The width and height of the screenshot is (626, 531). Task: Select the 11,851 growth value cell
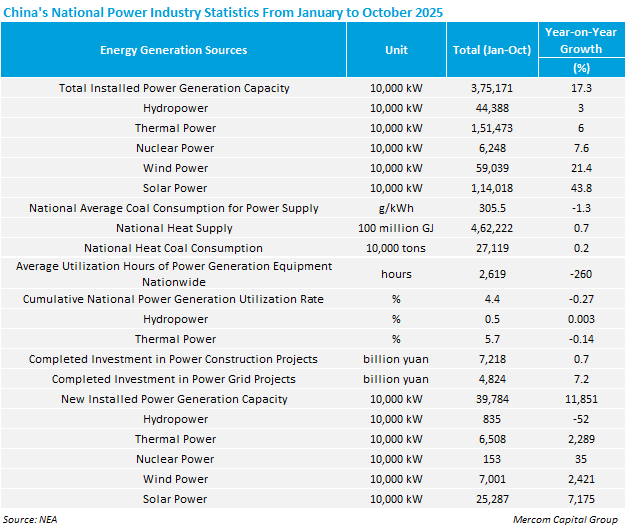[580, 399]
